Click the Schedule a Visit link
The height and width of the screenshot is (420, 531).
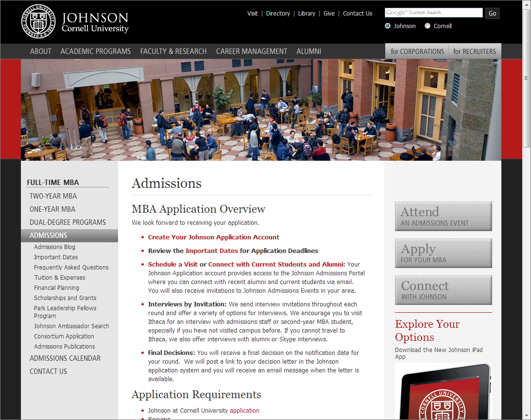(x=173, y=264)
